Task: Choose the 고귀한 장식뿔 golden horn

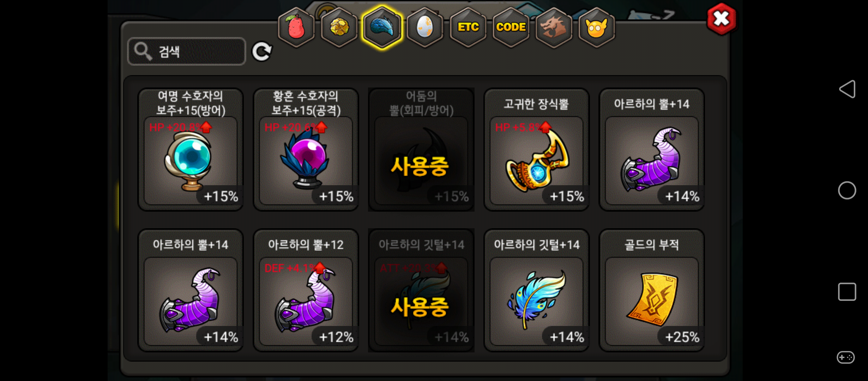Action: (536, 150)
